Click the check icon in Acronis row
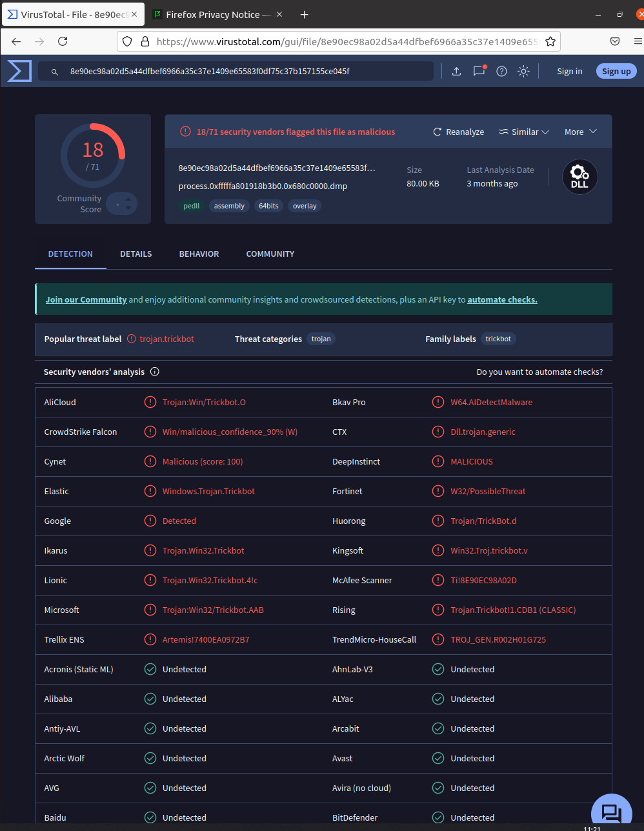Image resolution: width=644 pixels, height=831 pixels. pos(150,669)
